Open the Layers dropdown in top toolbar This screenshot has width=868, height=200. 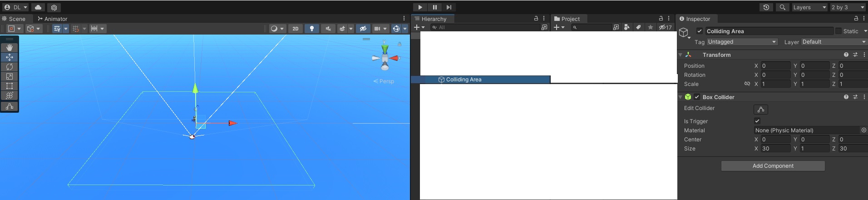click(809, 7)
